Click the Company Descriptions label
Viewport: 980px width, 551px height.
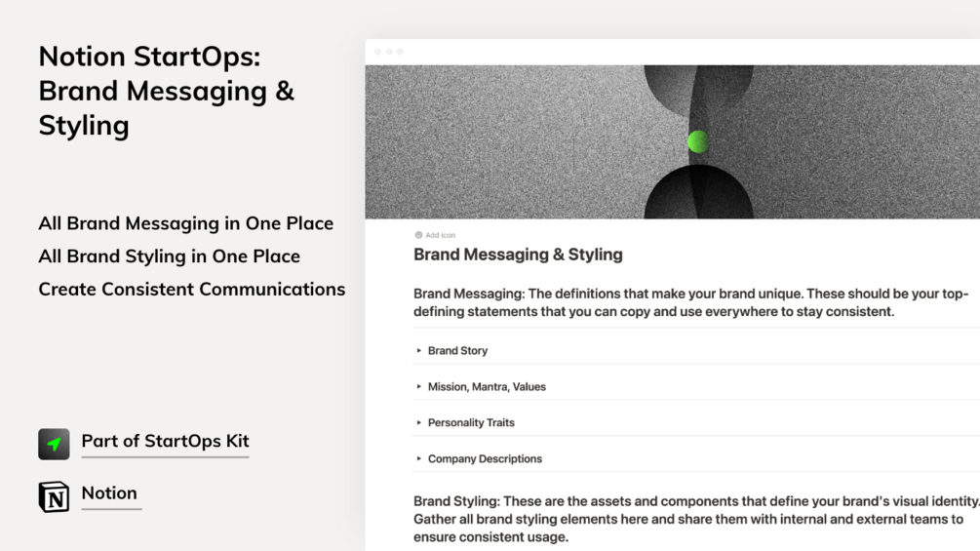click(x=485, y=458)
